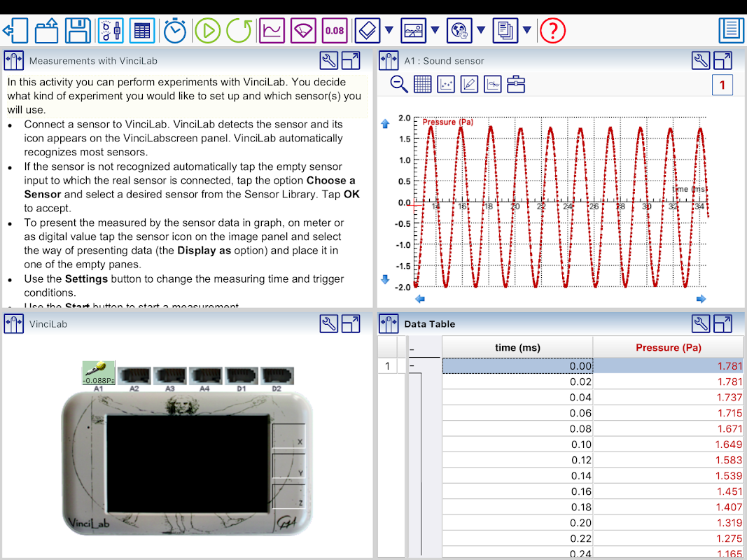Open dropdown next to the web page icon
Screen dimensions: 747x560
481,30
